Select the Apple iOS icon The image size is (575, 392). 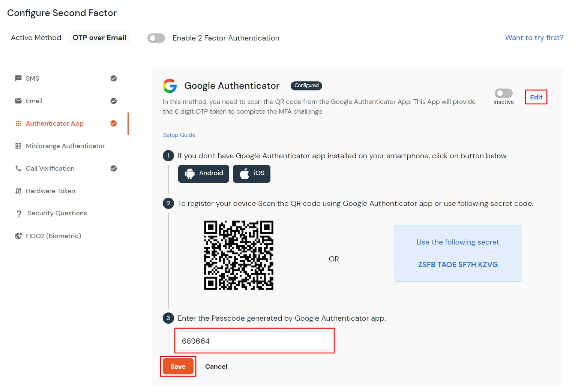(x=244, y=173)
